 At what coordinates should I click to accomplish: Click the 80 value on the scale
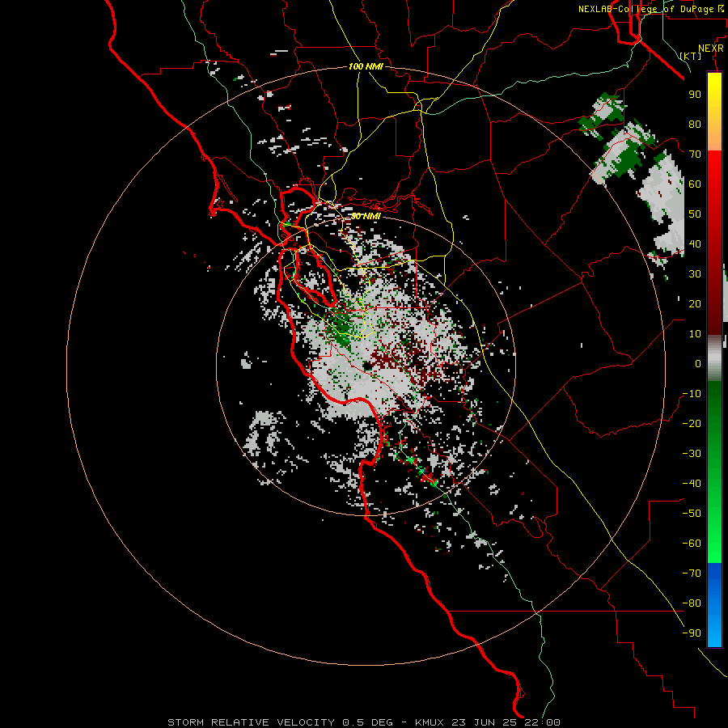click(x=695, y=124)
